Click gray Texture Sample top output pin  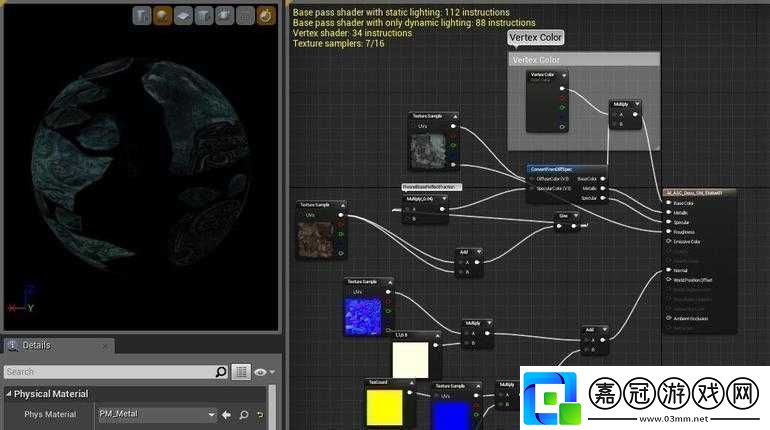[x=453, y=127]
